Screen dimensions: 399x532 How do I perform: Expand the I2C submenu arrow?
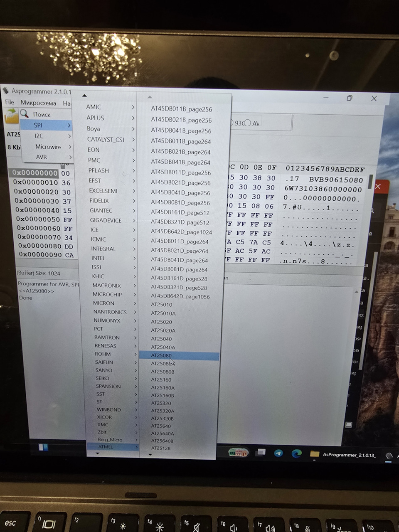(69, 136)
